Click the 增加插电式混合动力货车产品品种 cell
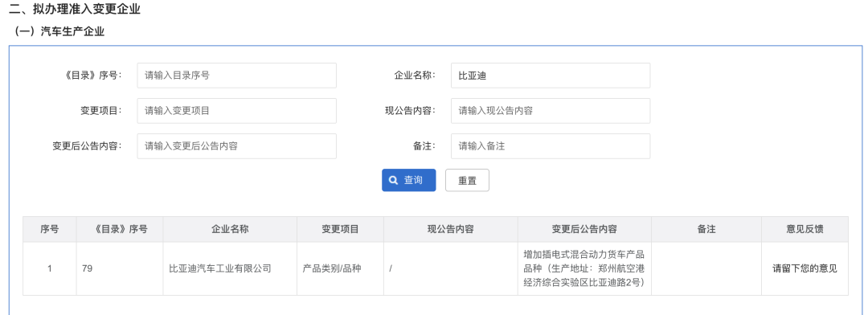Image resolution: width=868 pixels, height=315 pixels. pyautogui.click(x=584, y=269)
